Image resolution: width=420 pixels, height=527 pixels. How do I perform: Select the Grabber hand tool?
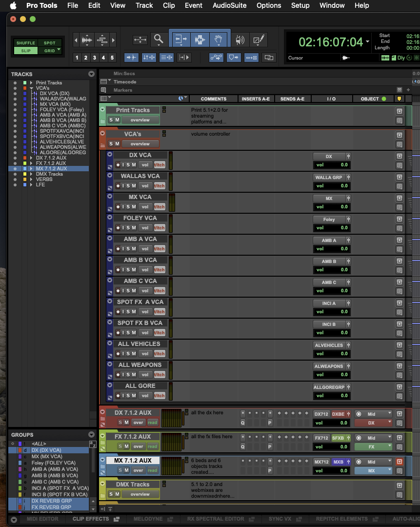[219, 40]
